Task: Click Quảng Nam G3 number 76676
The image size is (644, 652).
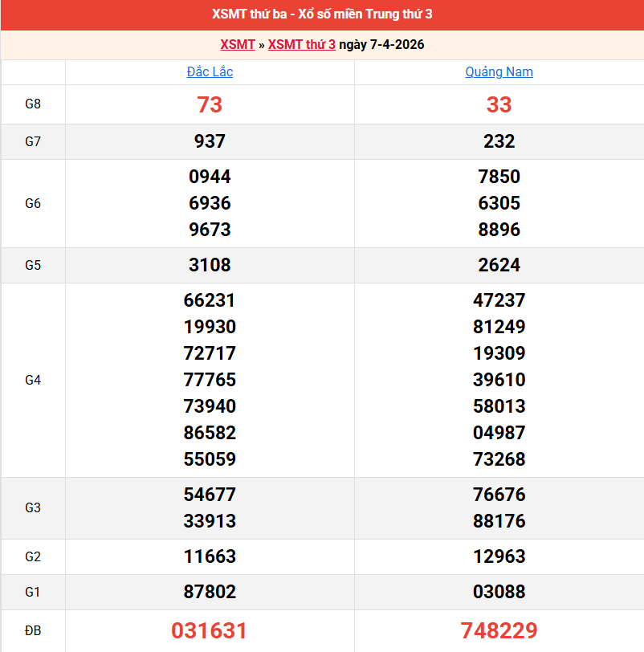Action: pyautogui.click(x=499, y=495)
